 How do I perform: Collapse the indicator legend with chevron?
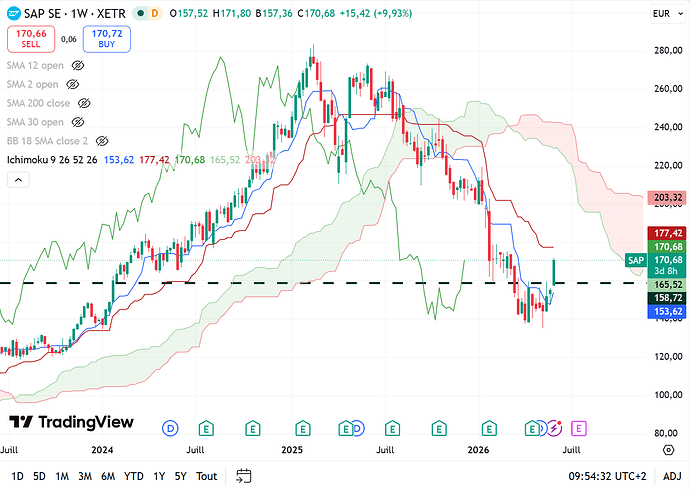18,180
